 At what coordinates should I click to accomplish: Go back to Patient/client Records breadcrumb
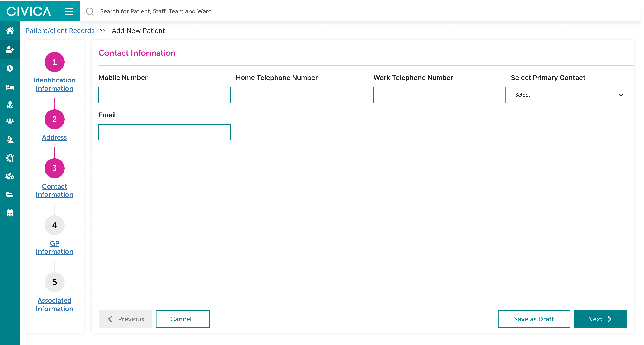[x=60, y=31]
